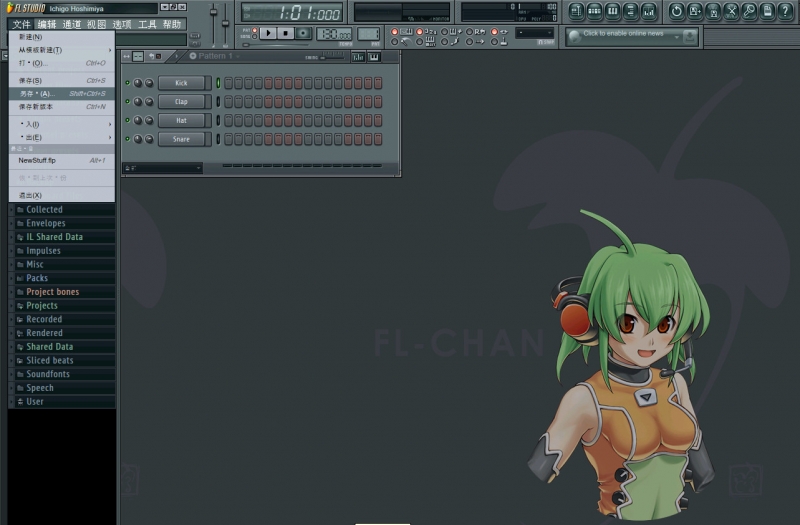Open the playlist view toolbar icon
The height and width of the screenshot is (525, 800).
[x=577, y=11]
